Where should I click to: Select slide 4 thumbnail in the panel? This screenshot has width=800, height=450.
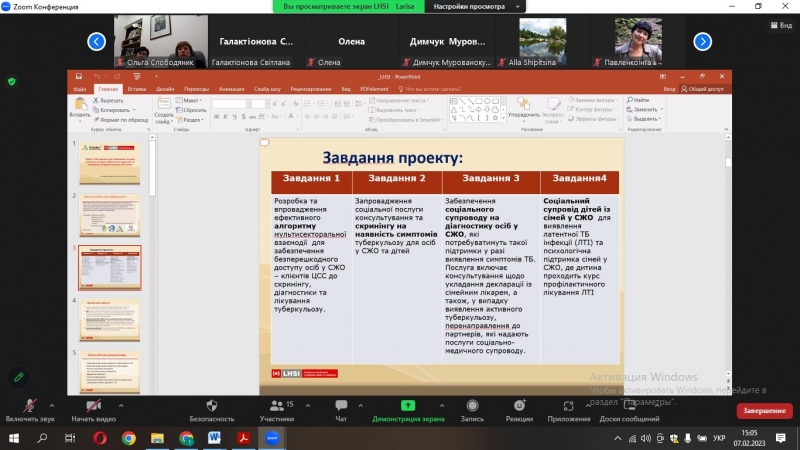(x=109, y=320)
